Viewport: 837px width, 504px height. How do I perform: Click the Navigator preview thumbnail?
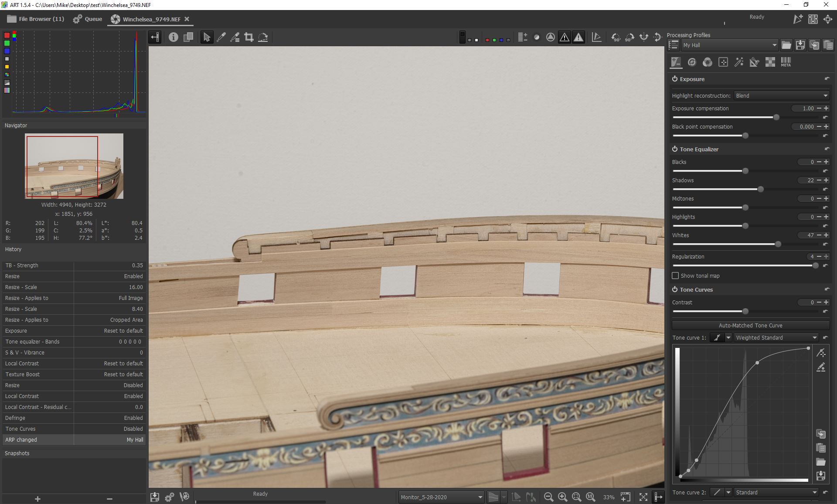coord(74,166)
